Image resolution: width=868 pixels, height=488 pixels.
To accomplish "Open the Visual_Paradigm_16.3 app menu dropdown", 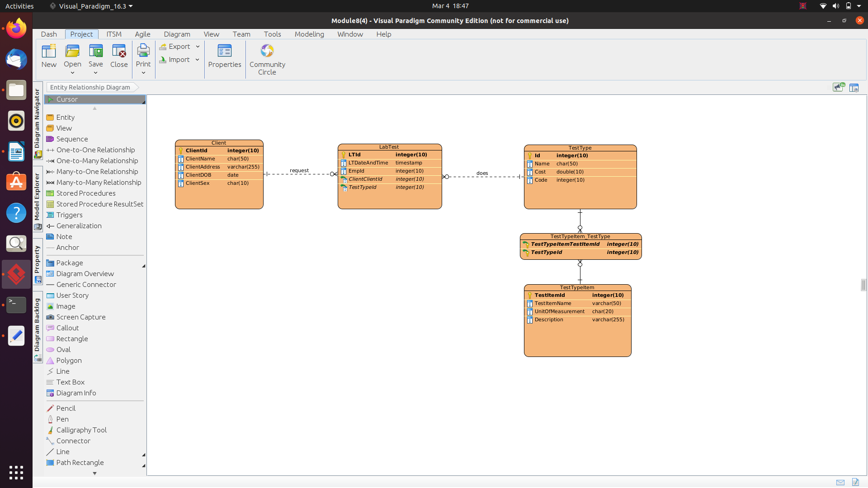I will pos(91,6).
